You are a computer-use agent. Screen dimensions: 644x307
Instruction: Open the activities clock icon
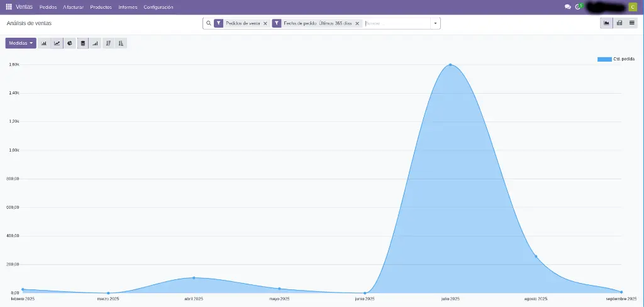point(578,7)
